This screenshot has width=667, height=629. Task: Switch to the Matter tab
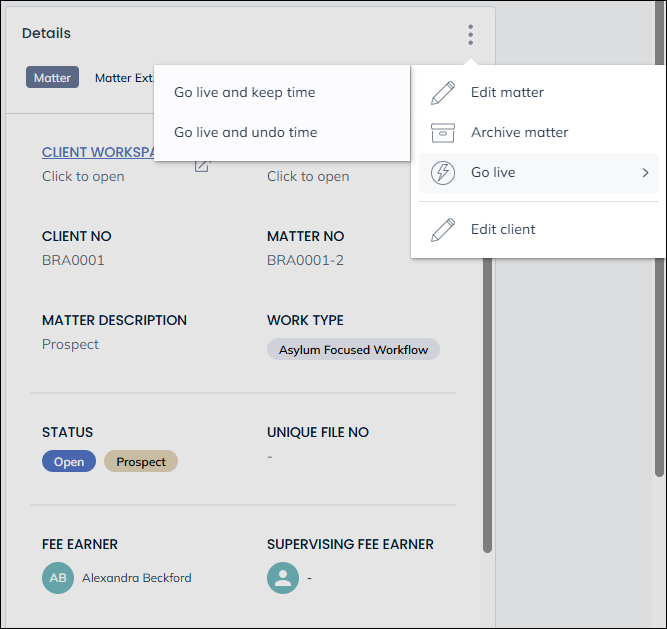coord(53,77)
